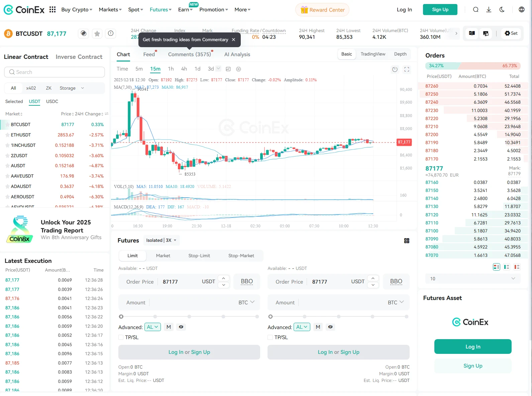Open contract info circle icon
Viewport: 532px width, 396px height.
pyautogui.click(x=111, y=33)
